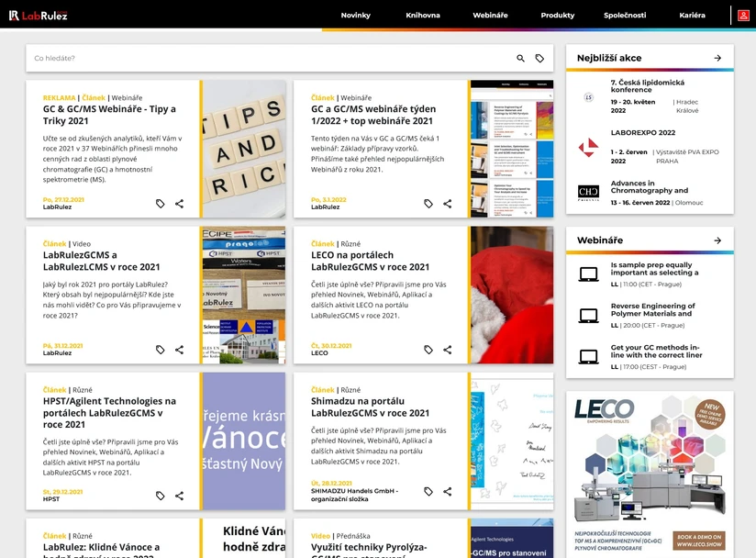The image size is (756, 558).
Task: Click tag icon on LECO na portálech article
Action: [x=428, y=350]
